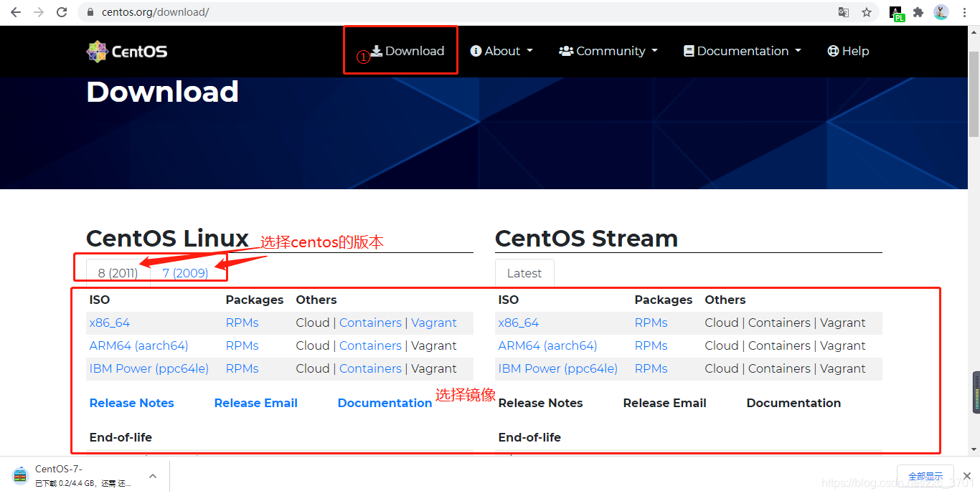Bookmark this page with star icon
The width and height of the screenshot is (980, 496).
(867, 12)
